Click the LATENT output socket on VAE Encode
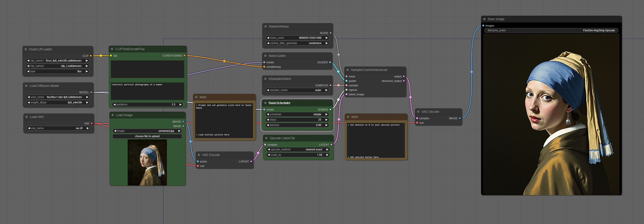Image resolution: width=644 pixels, height=224 pixels. click(251, 161)
